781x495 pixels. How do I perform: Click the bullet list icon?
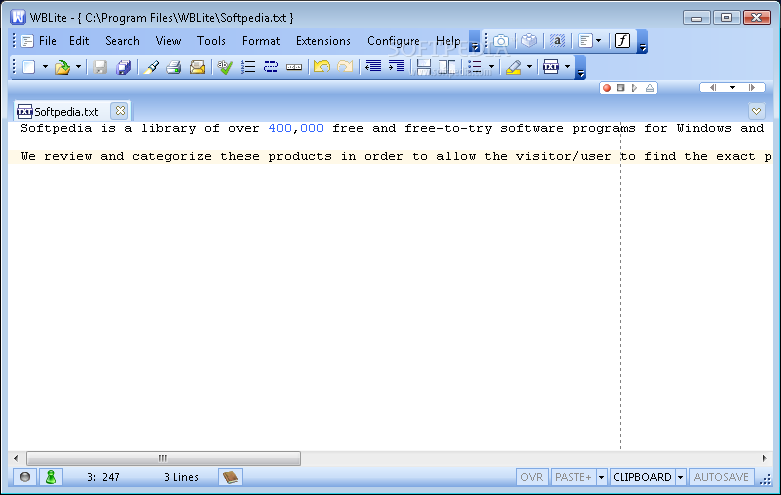pos(475,67)
